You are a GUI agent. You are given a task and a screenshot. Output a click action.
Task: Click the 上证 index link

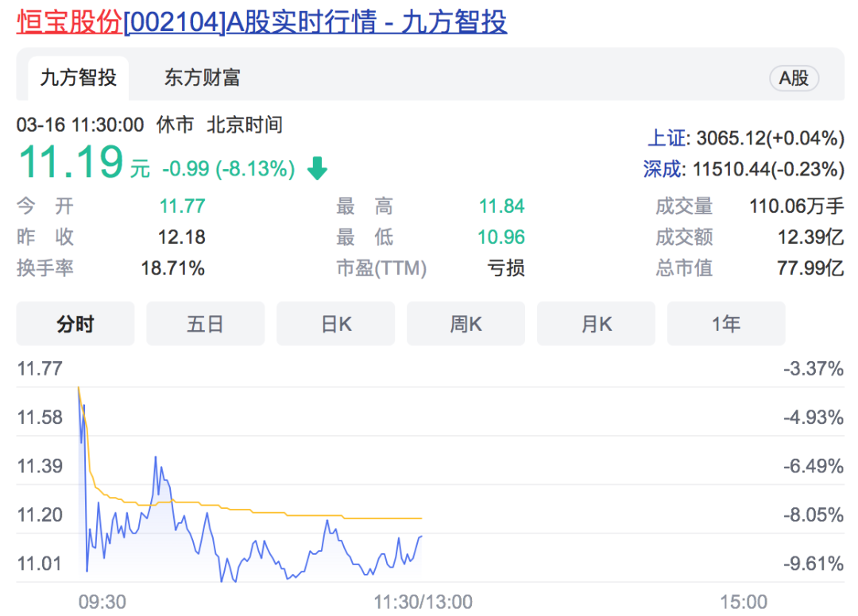point(666,138)
